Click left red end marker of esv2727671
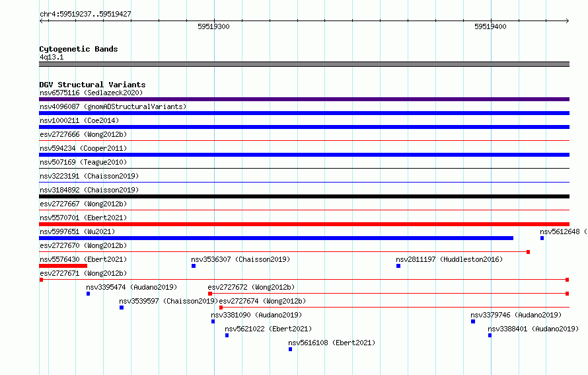 coord(41,280)
